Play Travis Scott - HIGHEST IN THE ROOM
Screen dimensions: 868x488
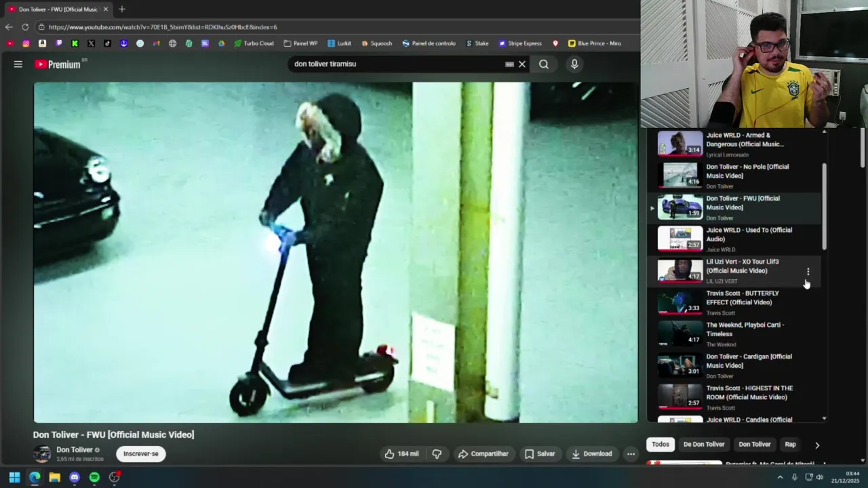coord(734,397)
